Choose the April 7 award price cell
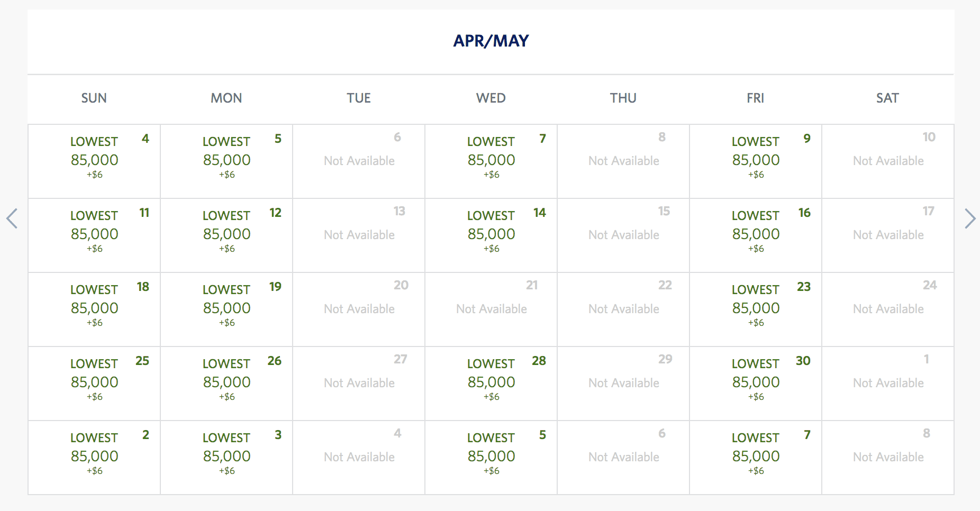 click(x=491, y=161)
